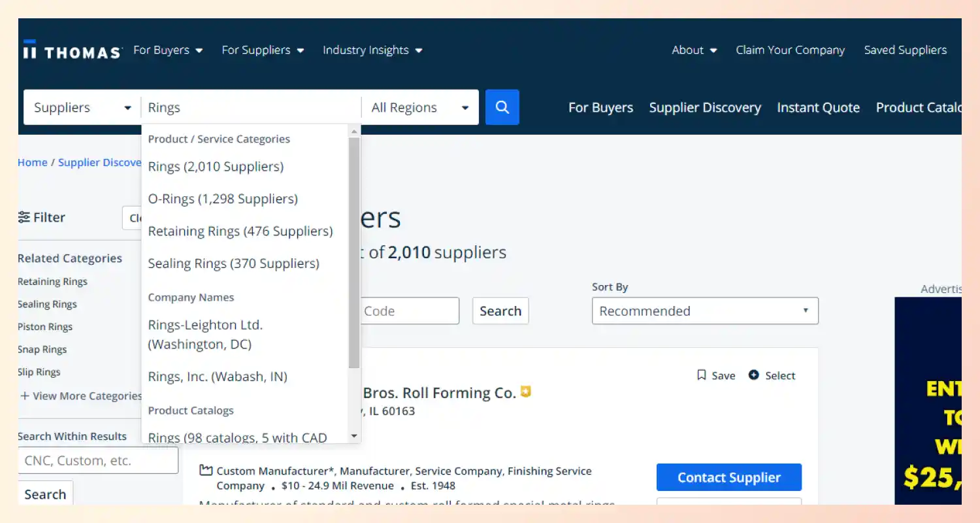Click the Home breadcrumb link
Image resolution: width=980 pixels, height=523 pixels.
(x=33, y=162)
